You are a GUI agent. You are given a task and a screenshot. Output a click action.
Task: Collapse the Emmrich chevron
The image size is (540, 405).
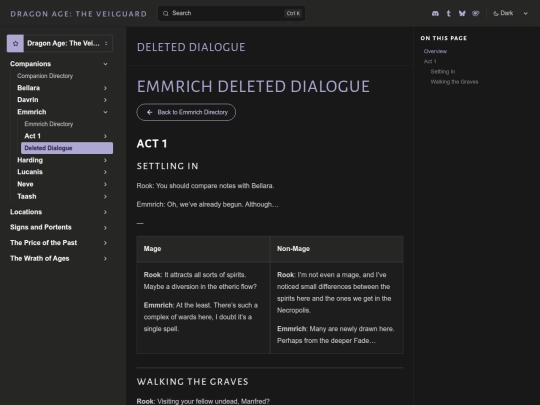click(x=105, y=112)
